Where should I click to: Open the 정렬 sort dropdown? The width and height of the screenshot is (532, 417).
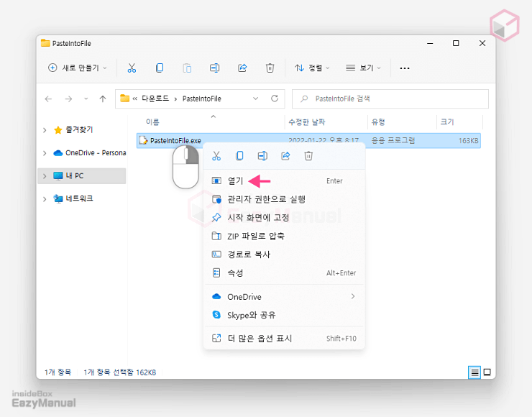pyautogui.click(x=312, y=68)
